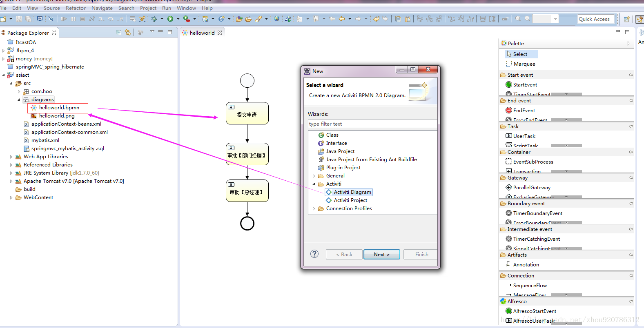This screenshot has height=328, width=644.
Task: Click the wizard help question mark
Action: pyautogui.click(x=314, y=254)
